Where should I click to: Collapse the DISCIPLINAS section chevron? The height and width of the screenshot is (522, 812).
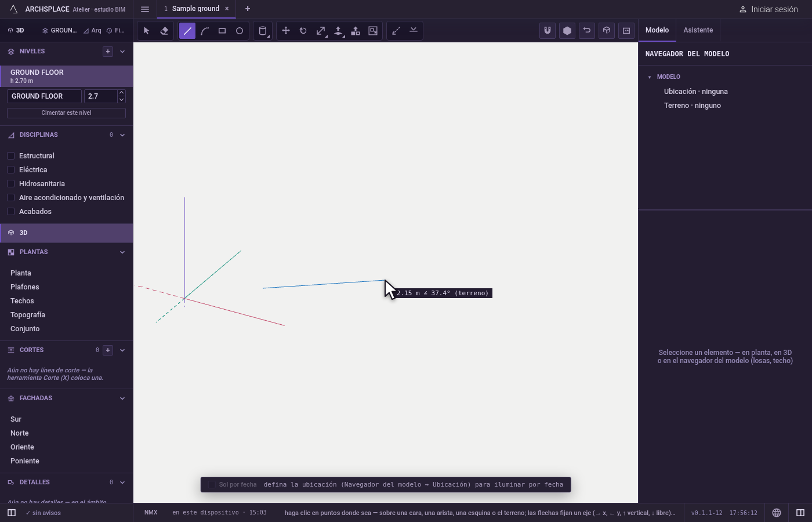(x=122, y=135)
